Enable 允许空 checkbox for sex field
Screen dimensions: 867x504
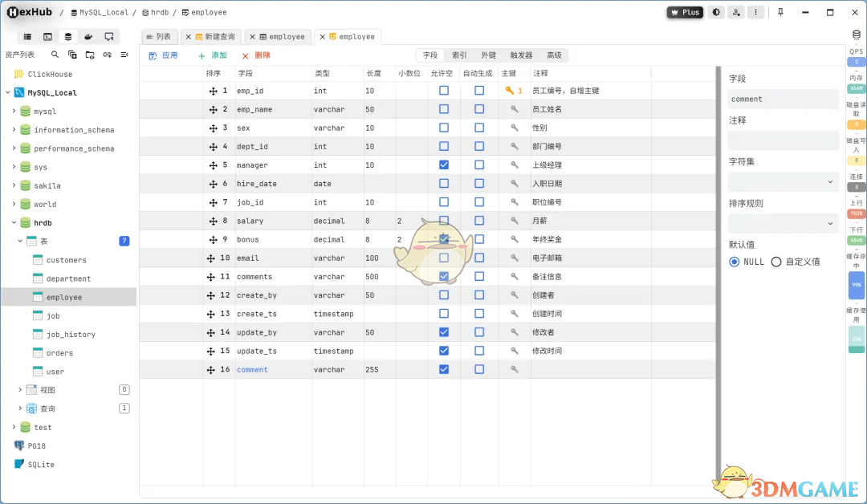point(444,128)
